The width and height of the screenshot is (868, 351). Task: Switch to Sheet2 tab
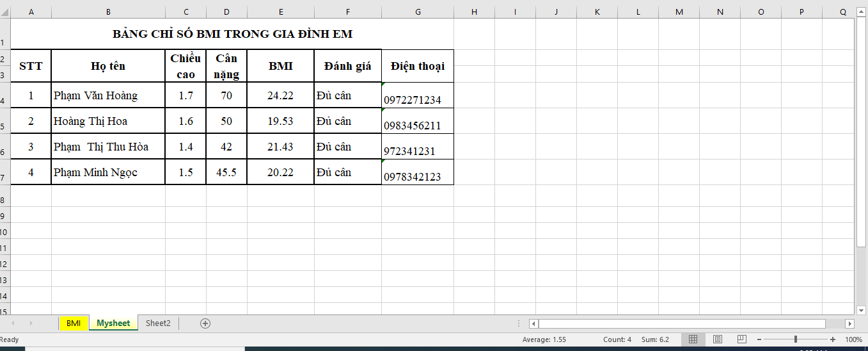[158, 323]
